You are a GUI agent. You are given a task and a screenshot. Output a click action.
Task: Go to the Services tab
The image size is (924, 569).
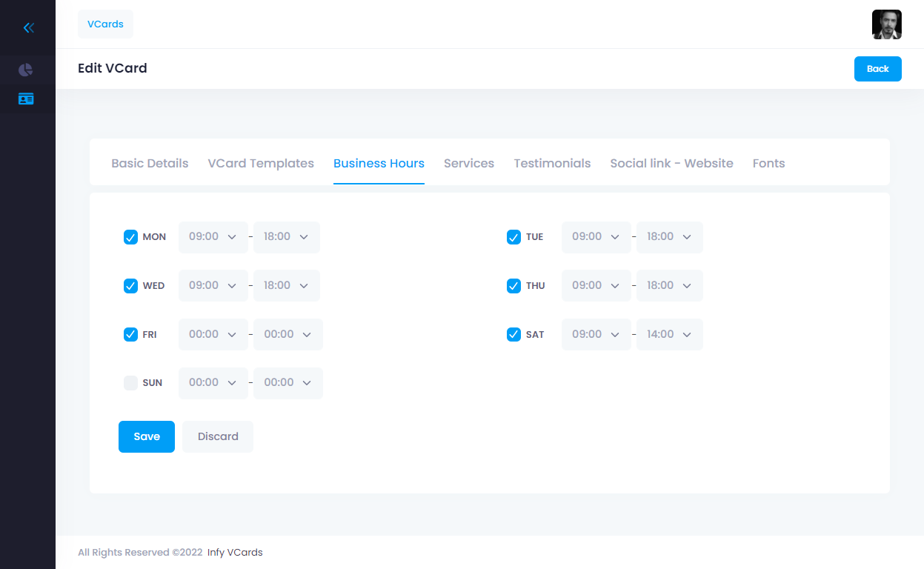click(x=469, y=164)
